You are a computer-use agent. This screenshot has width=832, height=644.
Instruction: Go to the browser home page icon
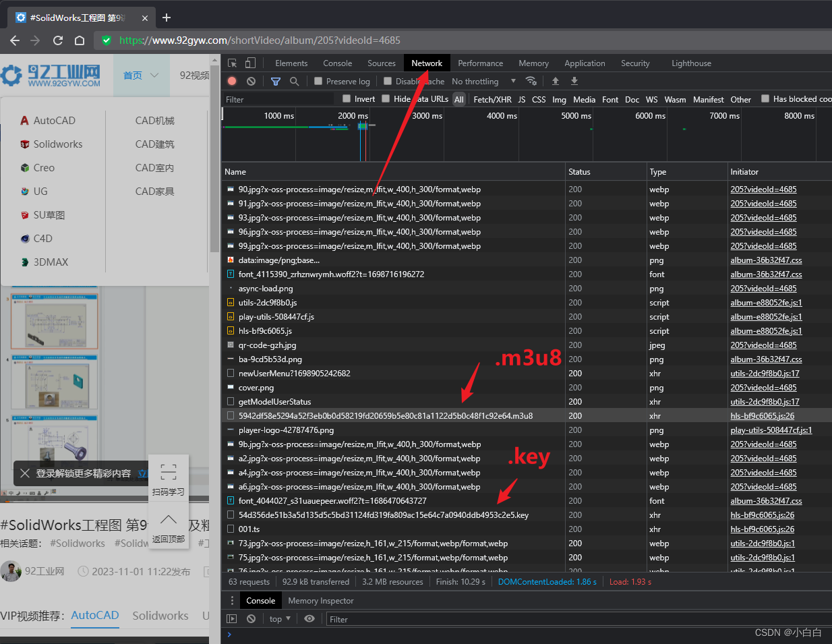click(x=80, y=40)
